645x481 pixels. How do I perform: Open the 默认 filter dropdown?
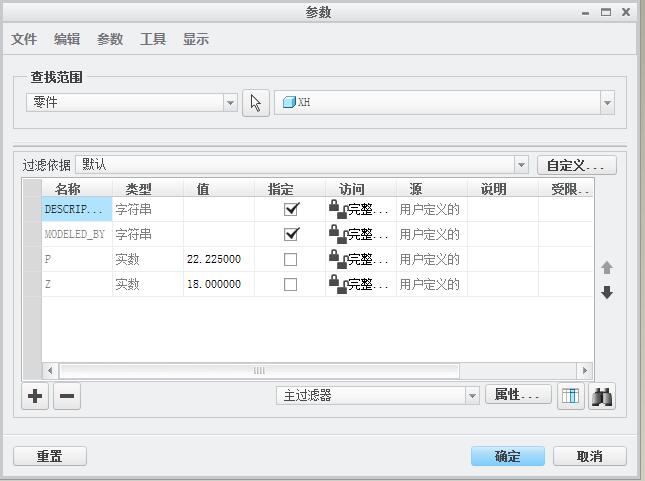(521, 165)
